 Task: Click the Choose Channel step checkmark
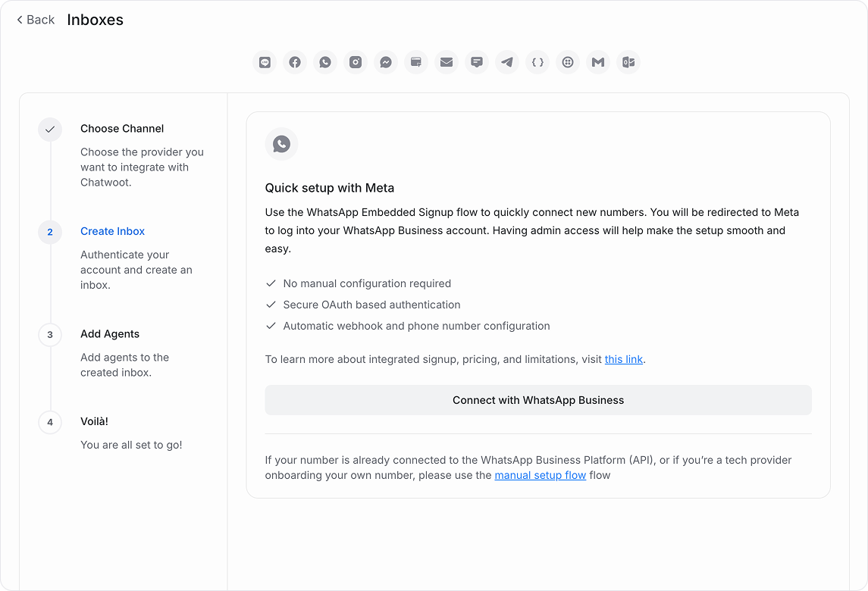coord(50,130)
